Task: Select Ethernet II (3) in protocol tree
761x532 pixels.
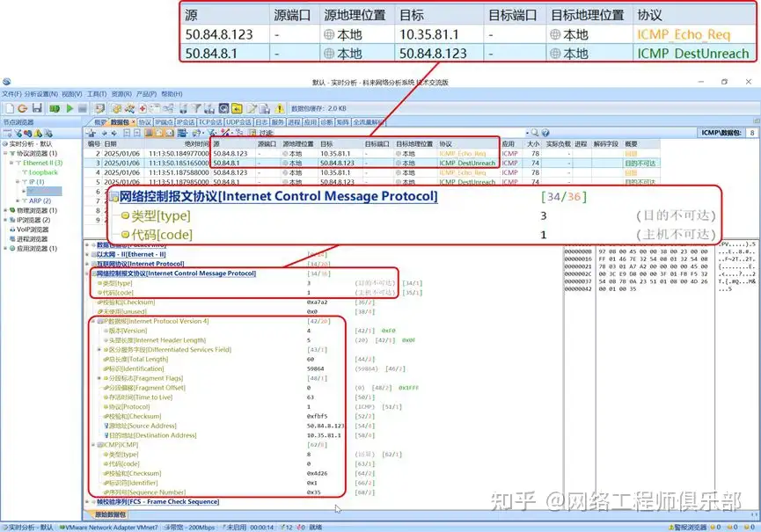Action: pos(40,163)
